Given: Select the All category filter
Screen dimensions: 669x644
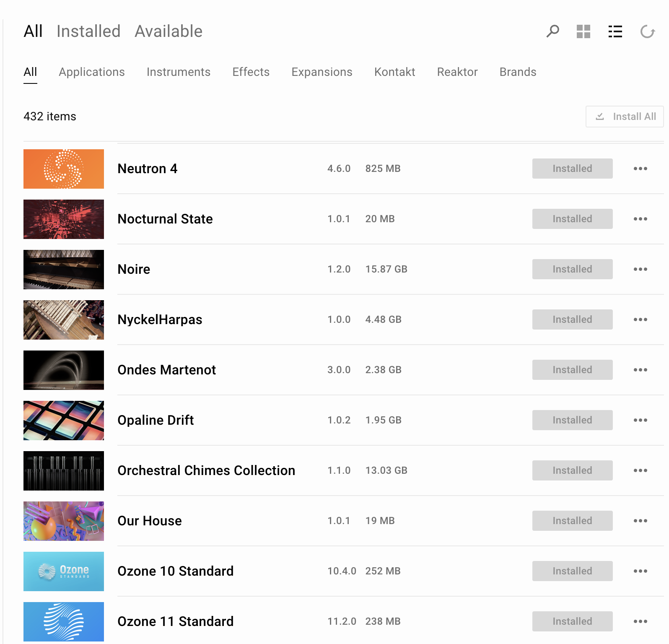Looking at the screenshot, I should click(x=30, y=72).
